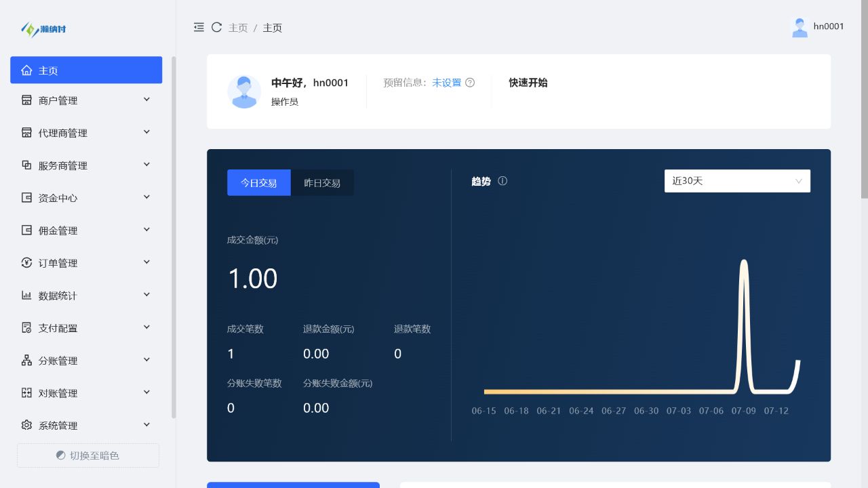Click the 未设置 reserved info link
The height and width of the screenshot is (488, 868).
pyautogui.click(x=446, y=83)
